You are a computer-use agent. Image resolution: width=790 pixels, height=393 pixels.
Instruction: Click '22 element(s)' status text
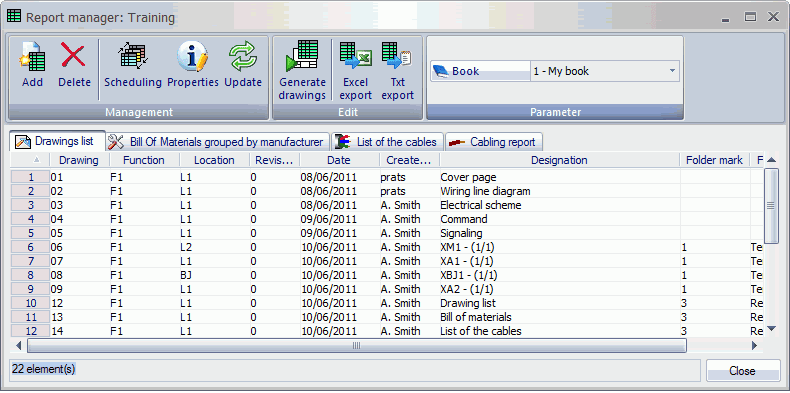coord(44,369)
